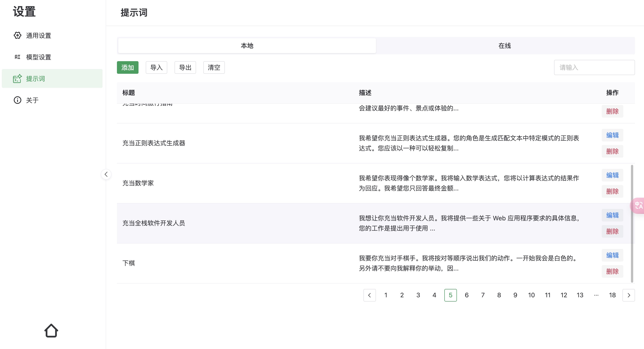Switch to the 本地 tab
Screen dimensions: 644x349
[247, 46]
